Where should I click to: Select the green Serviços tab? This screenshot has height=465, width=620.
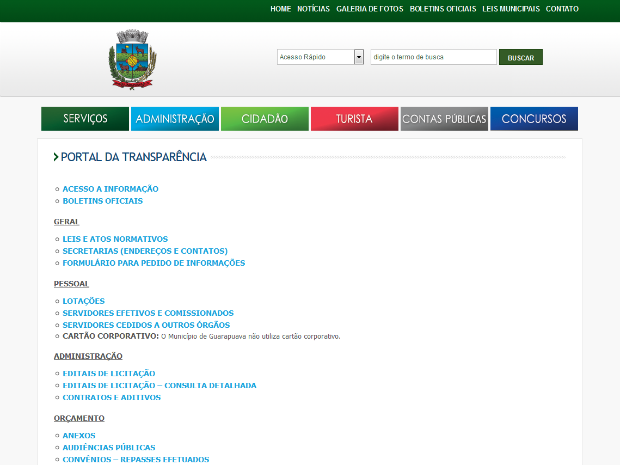click(x=85, y=119)
